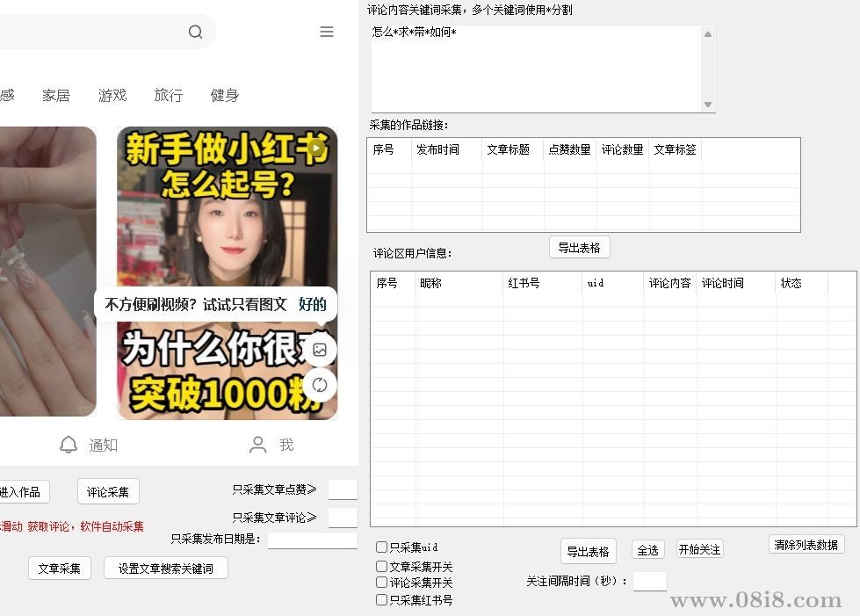This screenshot has height=616, width=860.
Task: Click the image-view icon on the video card
Action: (x=321, y=349)
